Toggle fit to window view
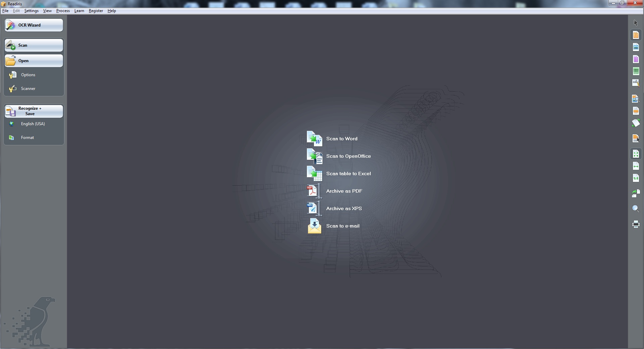Screen dimensions: 644x349 636,154
